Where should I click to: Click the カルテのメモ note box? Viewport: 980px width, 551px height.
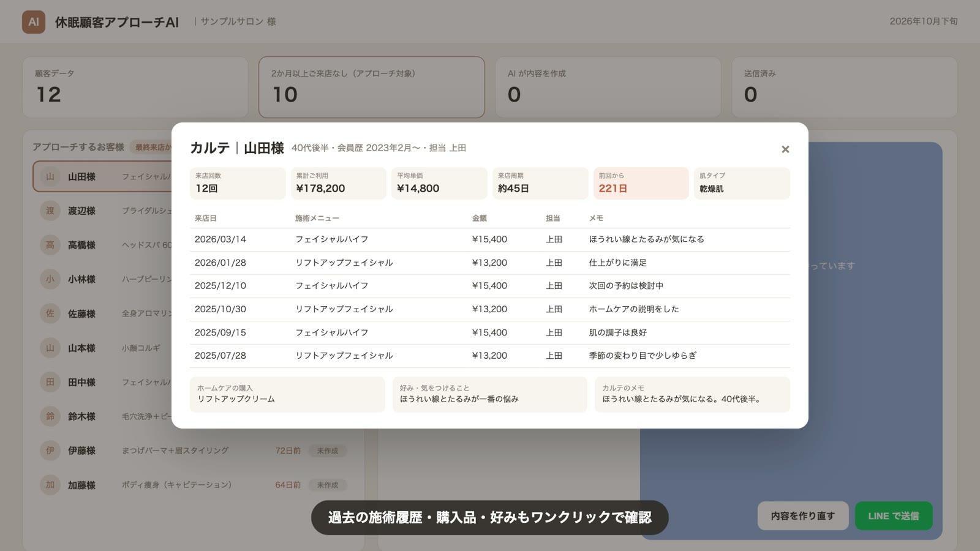[x=692, y=394]
